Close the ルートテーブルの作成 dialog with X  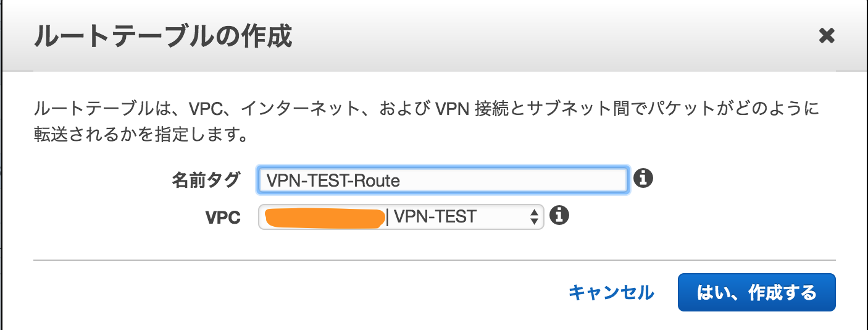coord(826,36)
